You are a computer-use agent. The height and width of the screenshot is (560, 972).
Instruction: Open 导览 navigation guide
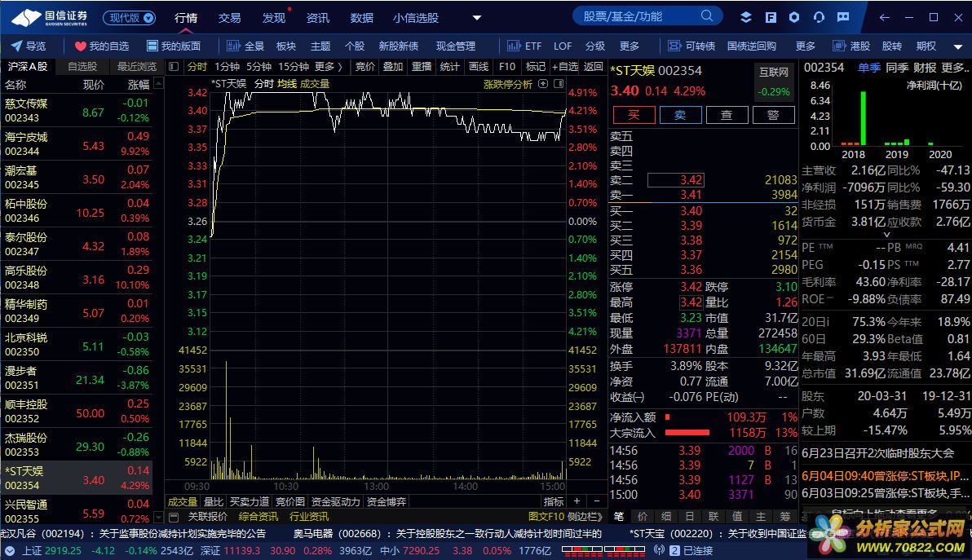[x=29, y=46]
